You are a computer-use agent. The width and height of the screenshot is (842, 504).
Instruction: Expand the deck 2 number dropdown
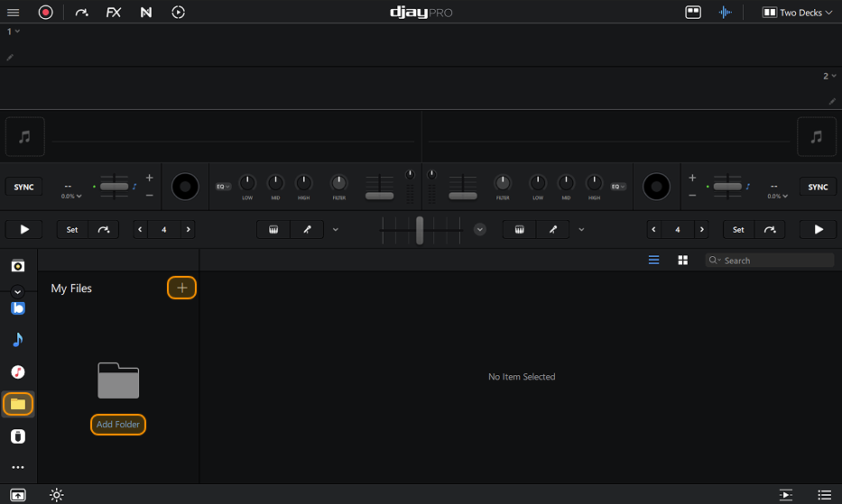pos(829,77)
